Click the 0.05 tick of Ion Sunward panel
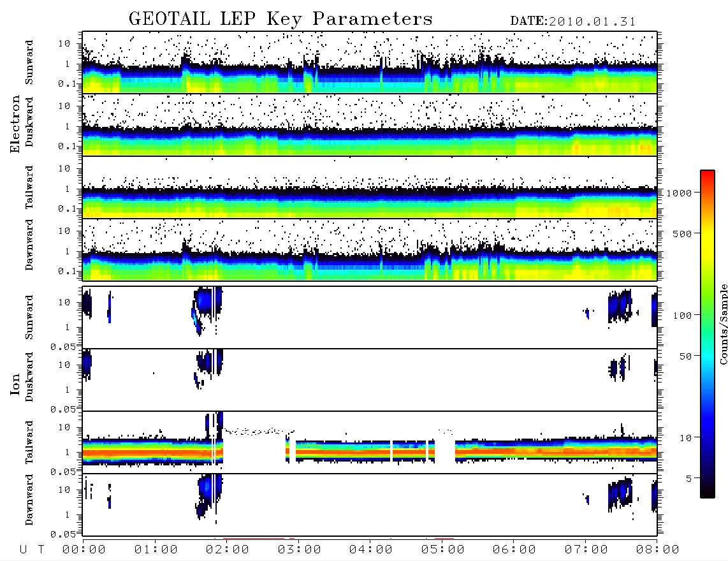The width and height of the screenshot is (728, 561). [x=63, y=346]
